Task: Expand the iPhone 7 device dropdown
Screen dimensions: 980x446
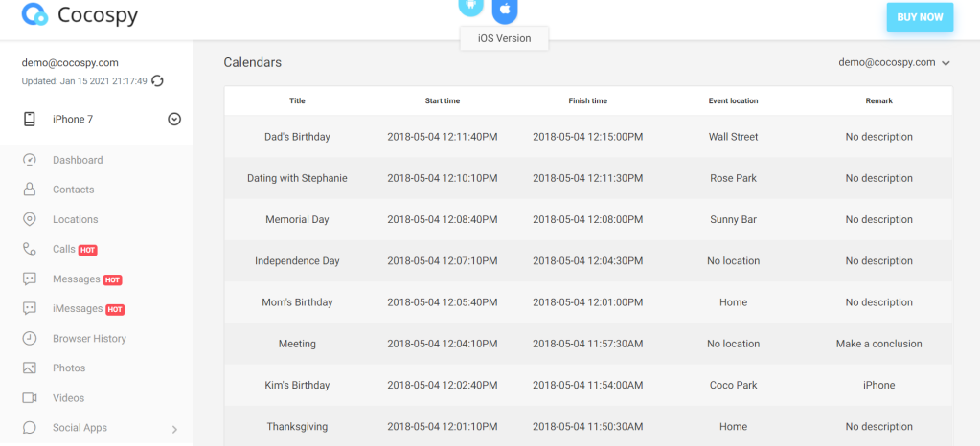Action: 174,120
